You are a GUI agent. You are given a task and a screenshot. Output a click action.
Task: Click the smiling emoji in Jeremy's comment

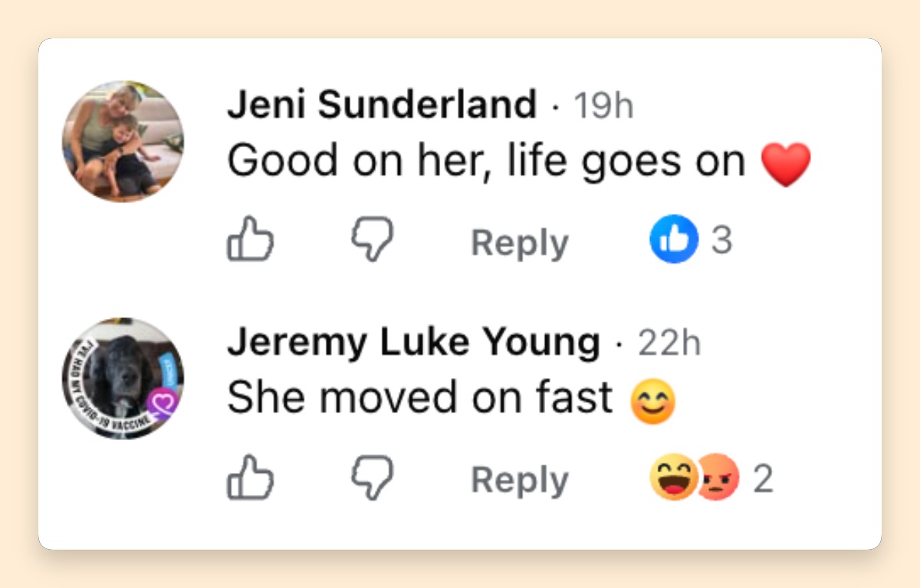click(654, 402)
